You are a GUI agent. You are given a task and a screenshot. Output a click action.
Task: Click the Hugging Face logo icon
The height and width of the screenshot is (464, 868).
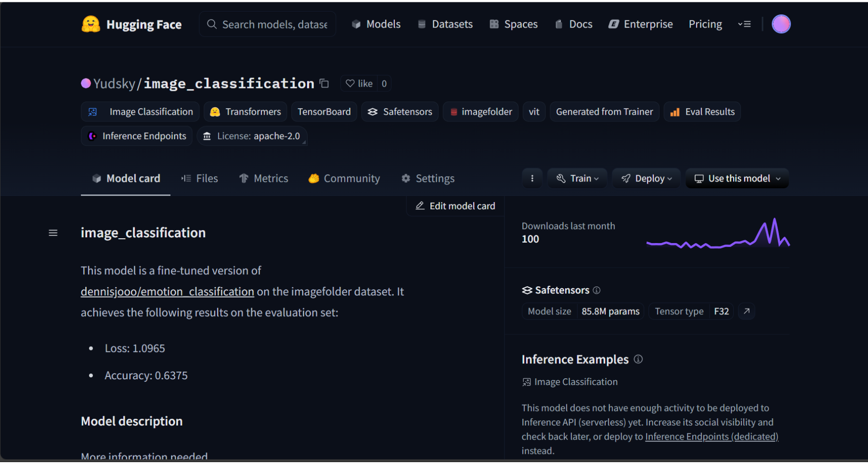(91, 24)
